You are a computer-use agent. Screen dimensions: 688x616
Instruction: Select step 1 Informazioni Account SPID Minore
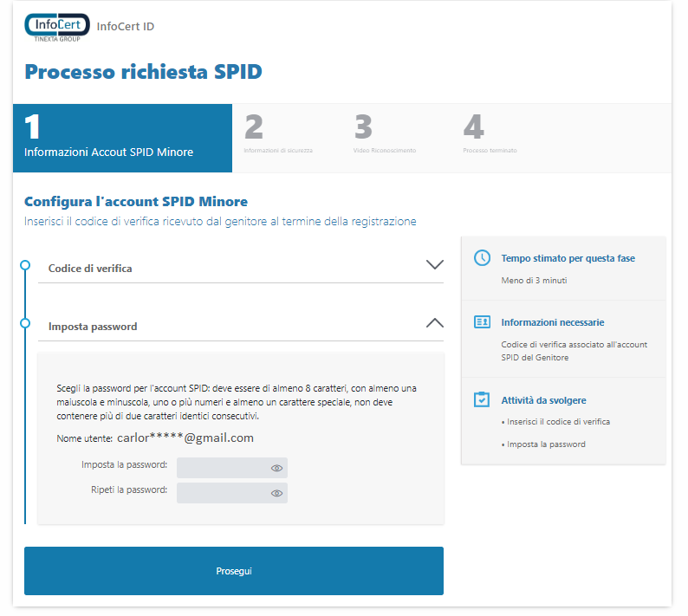(122, 139)
